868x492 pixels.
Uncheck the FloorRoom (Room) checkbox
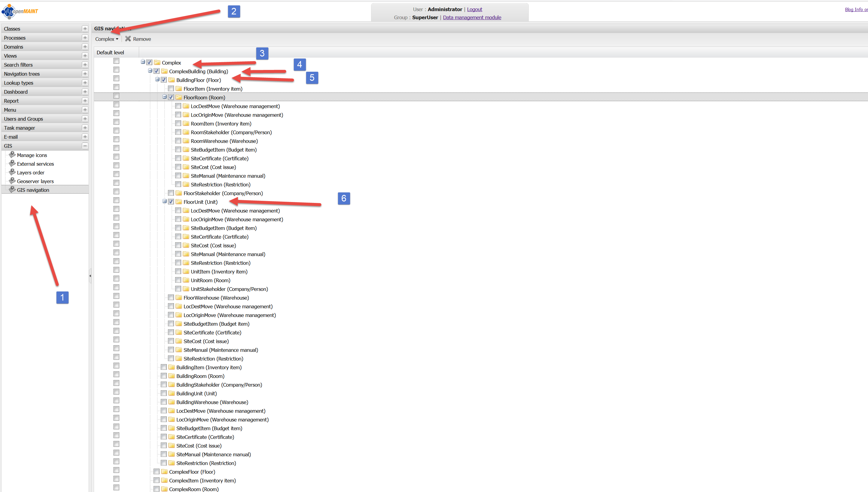click(x=171, y=97)
